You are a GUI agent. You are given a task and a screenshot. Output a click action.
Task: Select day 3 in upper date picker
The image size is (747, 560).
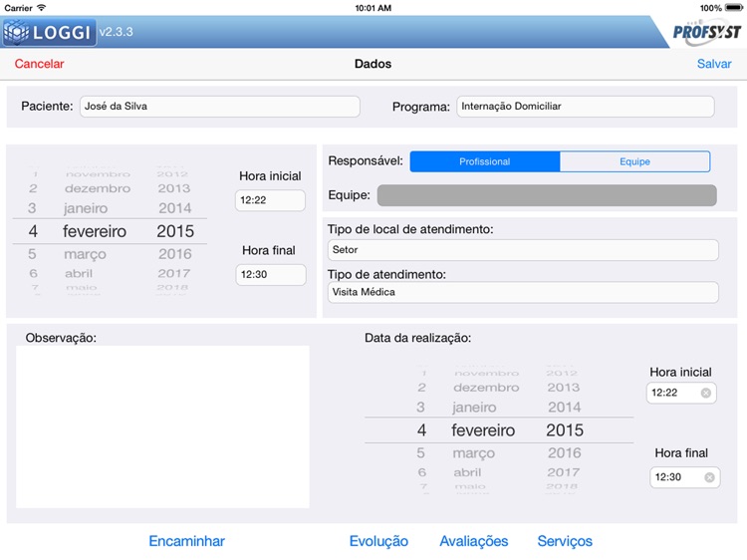click(x=32, y=208)
